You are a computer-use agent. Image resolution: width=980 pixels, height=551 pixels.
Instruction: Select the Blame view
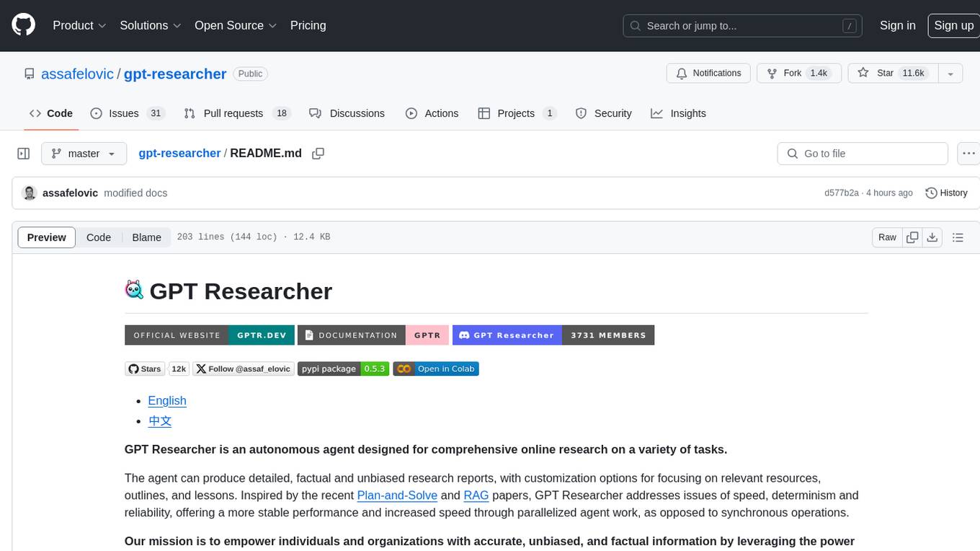click(146, 237)
